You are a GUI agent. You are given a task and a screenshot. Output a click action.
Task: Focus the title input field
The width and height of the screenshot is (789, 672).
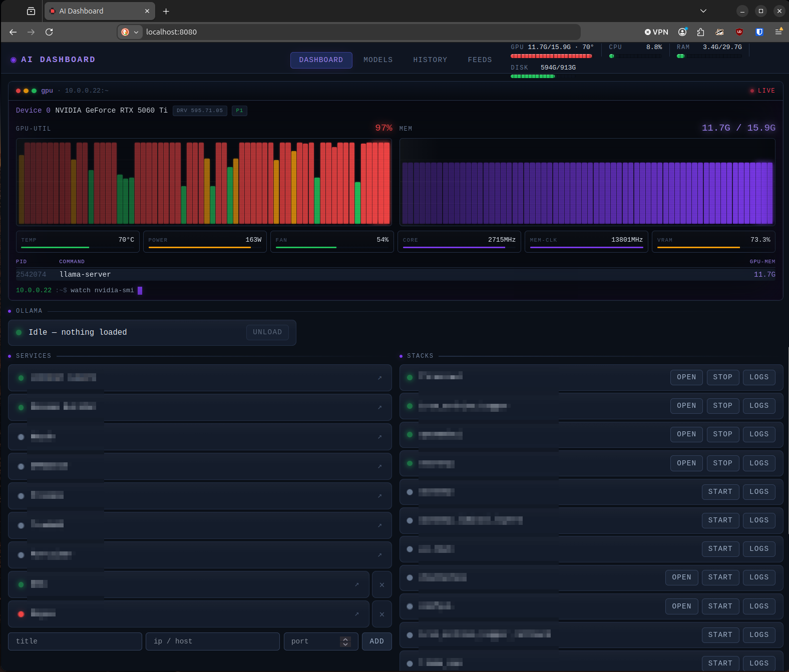75,641
